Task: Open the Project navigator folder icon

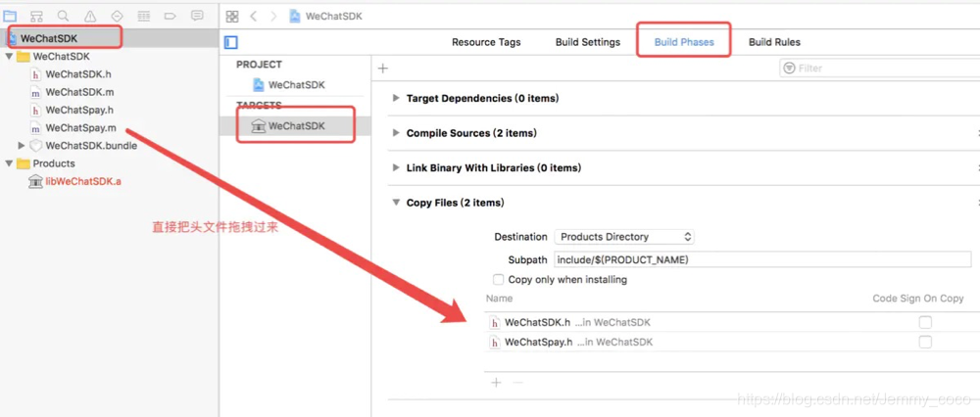Action: point(10,16)
